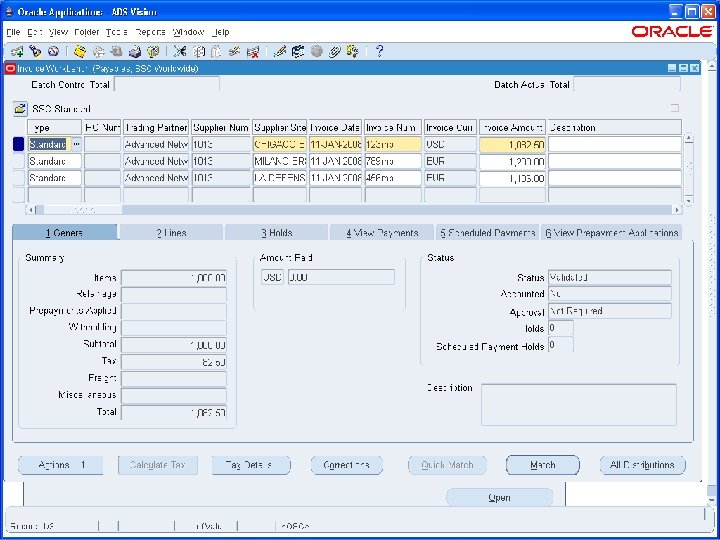
Task: Select the 1 General tab
Action: click(x=65, y=233)
